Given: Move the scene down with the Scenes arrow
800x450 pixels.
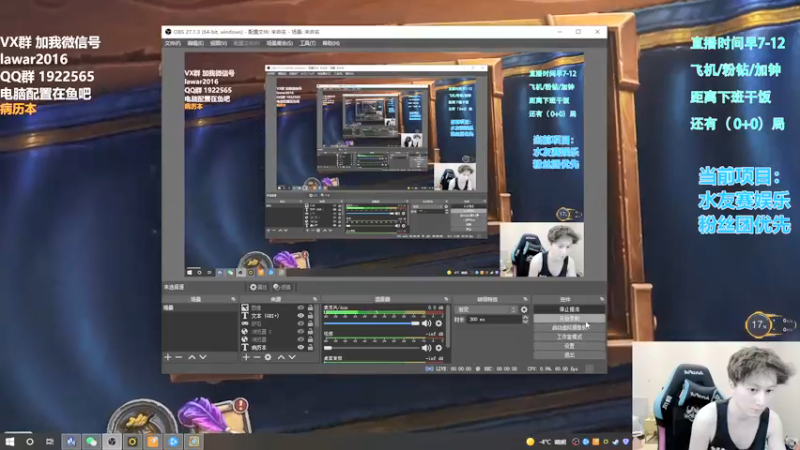Looking at the screenshot, I should (203, 357).
